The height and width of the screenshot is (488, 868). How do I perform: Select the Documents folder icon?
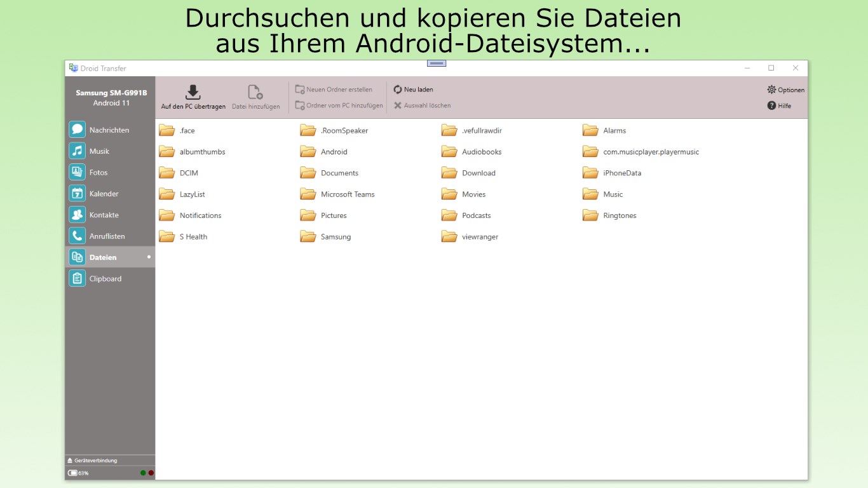pos(308,173)
